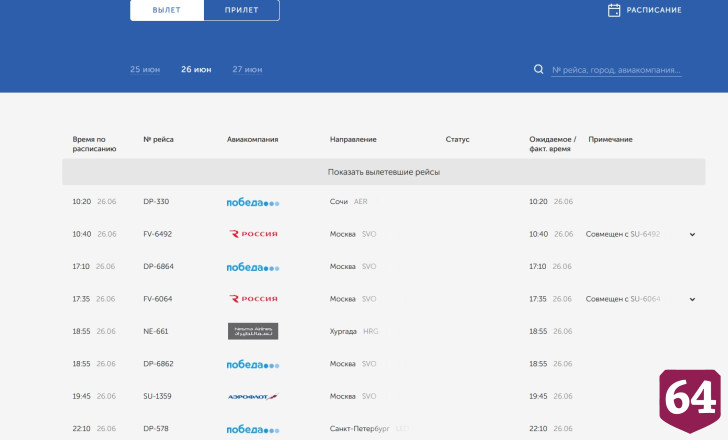This screenshot has width=728, height=440.
Task: Click Москва SVO in SU-1359 row
Action: click(x=353, y=396)
